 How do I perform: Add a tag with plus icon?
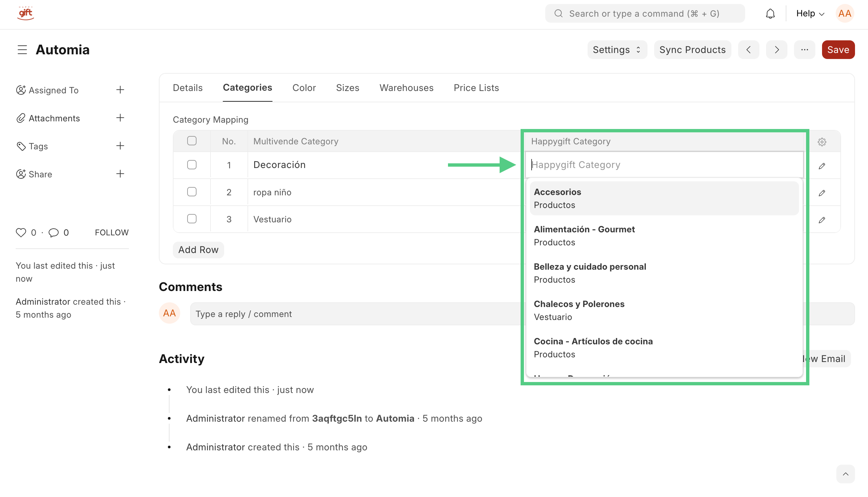(120, 146)
